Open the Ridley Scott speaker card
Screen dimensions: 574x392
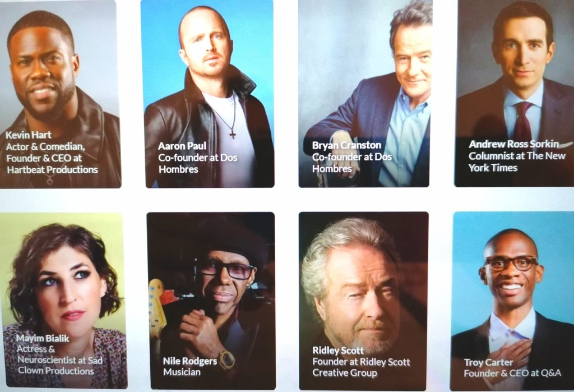pyautogui.click(x=363, y=301)
